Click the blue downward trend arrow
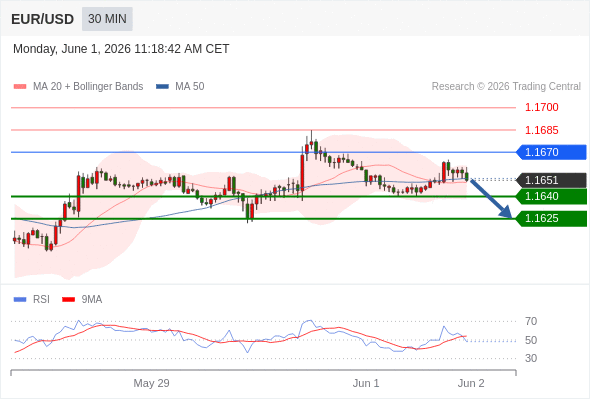This screenshot has height=400, width=590. point(491,199)
